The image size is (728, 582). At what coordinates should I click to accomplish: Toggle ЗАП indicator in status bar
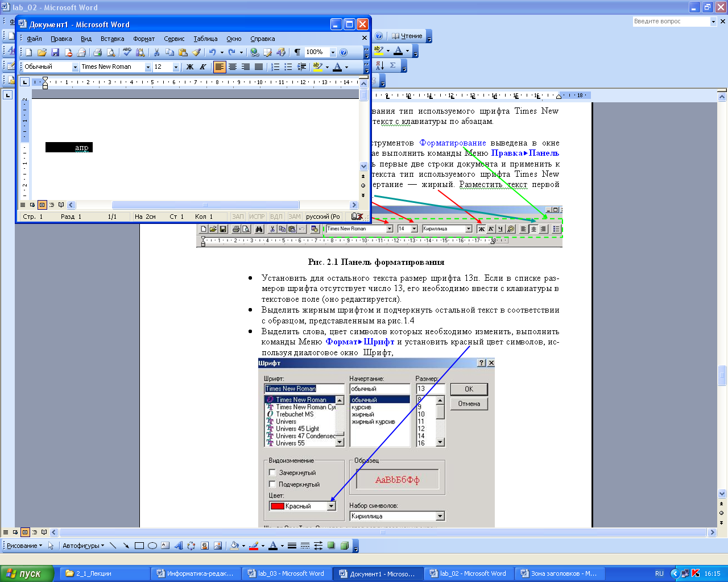point(238,217)
